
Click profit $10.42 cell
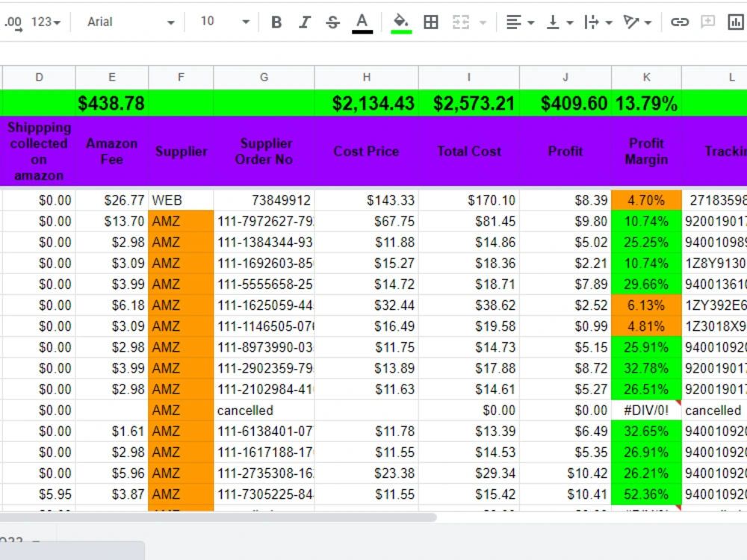[x=565, y=473]
